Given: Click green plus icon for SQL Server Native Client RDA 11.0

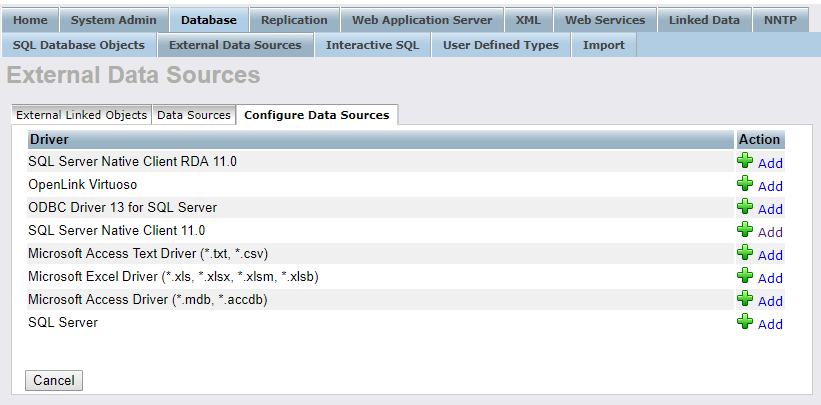Looking at the screenshot, I should coord(744,161).
